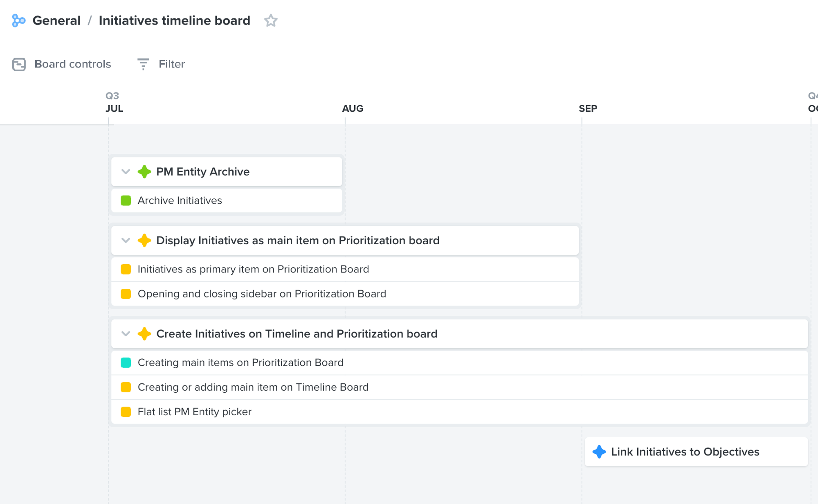
Task: Open Board controls via its panel icon
Action: pos(19,64)
